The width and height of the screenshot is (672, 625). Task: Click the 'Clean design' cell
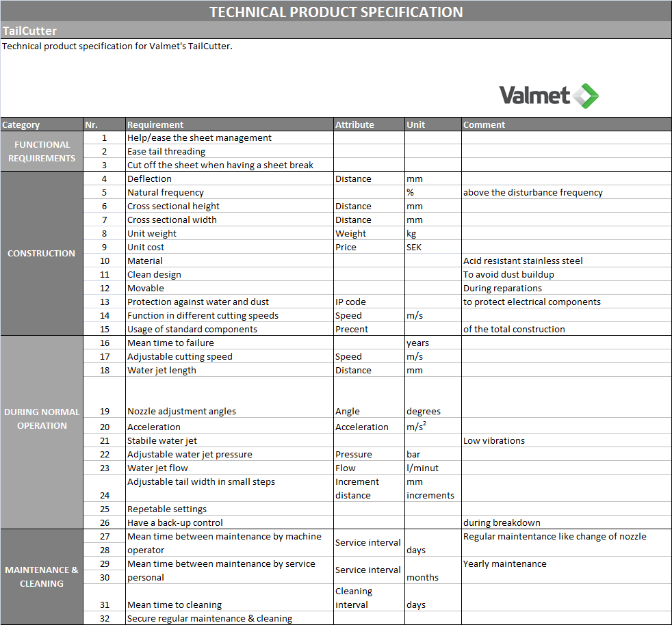tap(229, 275)
